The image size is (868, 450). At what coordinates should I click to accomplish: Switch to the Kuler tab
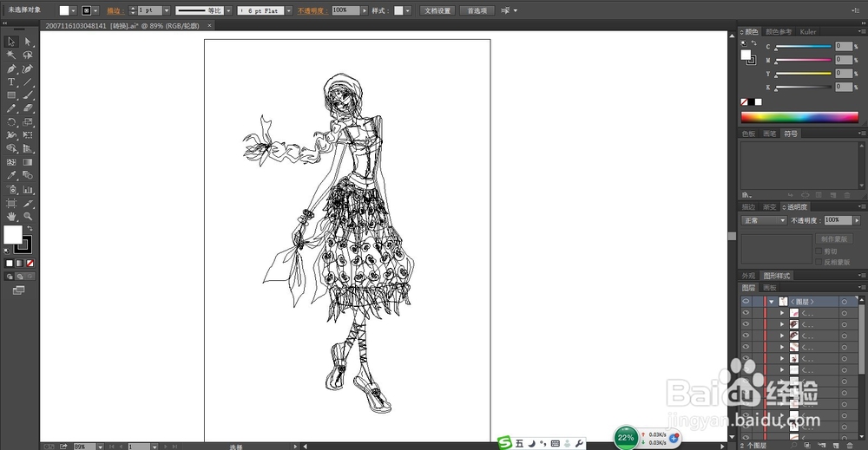807,32
